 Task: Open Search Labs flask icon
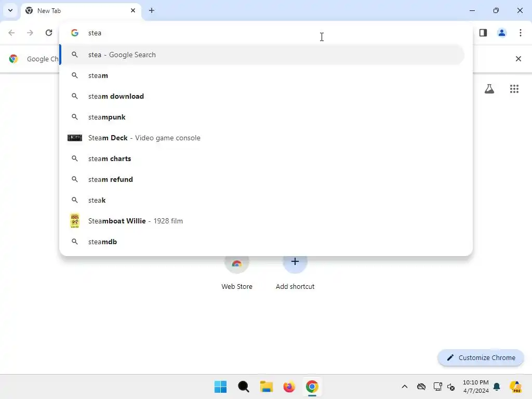pyautogui.click(x=489, y=89)
